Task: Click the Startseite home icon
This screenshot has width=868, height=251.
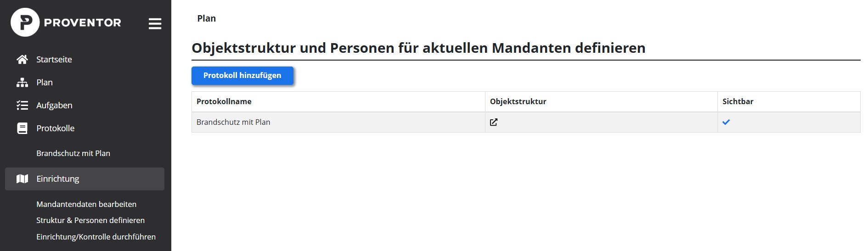Action: point(22,59)
